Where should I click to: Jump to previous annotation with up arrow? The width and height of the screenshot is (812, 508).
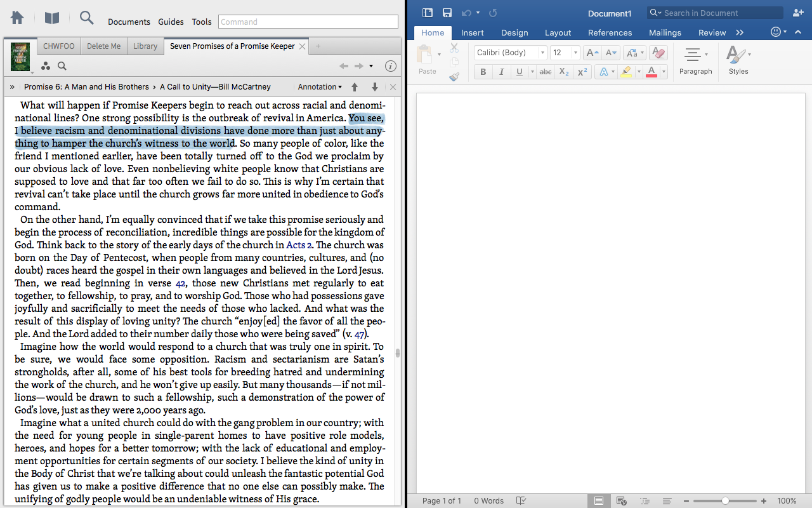(355, 87)
